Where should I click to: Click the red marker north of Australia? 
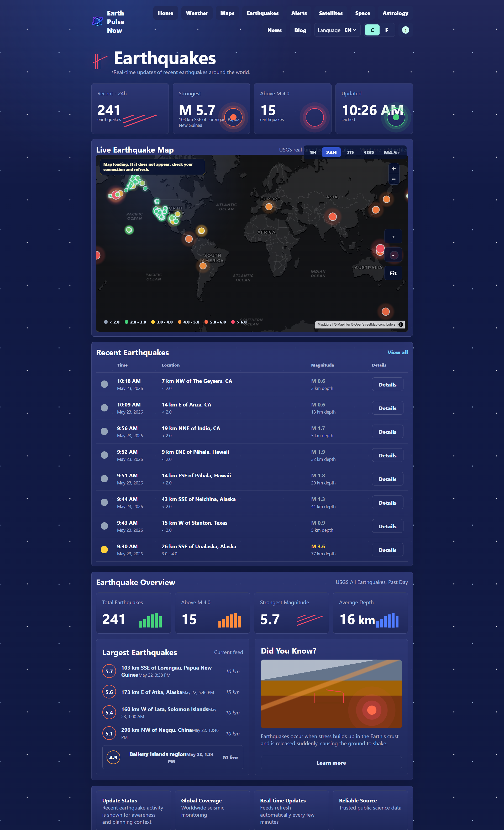click(x=380, y=249)
